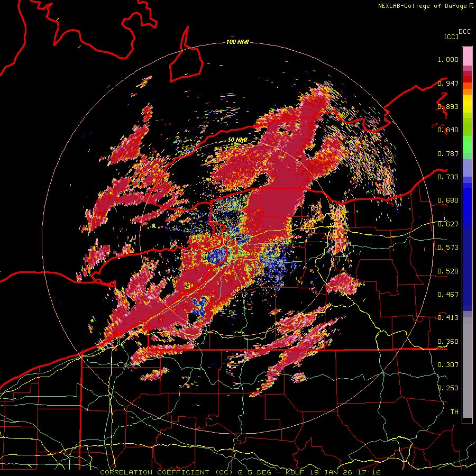476x476 pixels.
Task: Select the 0.627 scale value
Action: 448,224
